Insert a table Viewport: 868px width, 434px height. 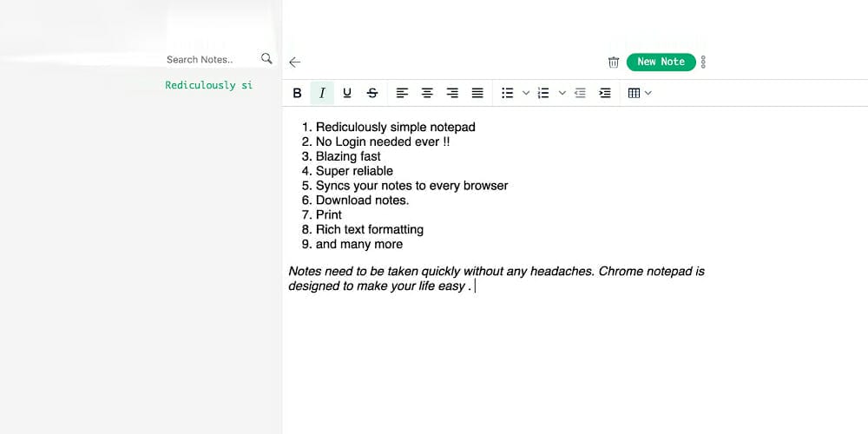click(635, 93)
